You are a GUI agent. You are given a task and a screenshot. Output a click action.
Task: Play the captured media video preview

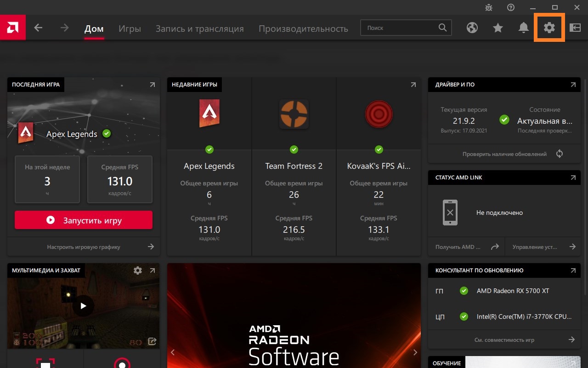83,305
